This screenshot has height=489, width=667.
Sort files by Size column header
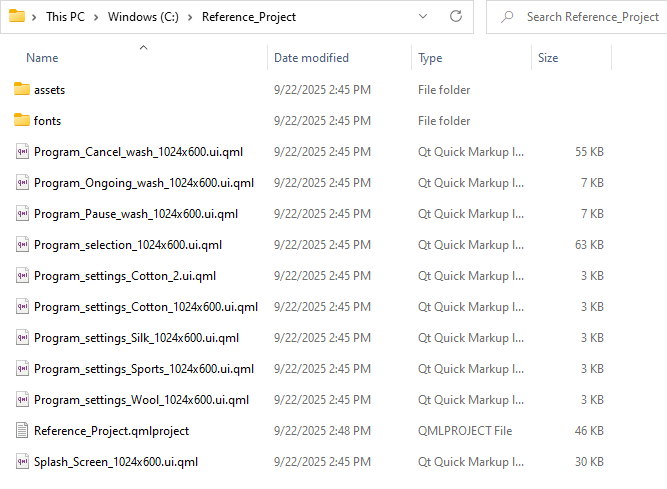548,58
